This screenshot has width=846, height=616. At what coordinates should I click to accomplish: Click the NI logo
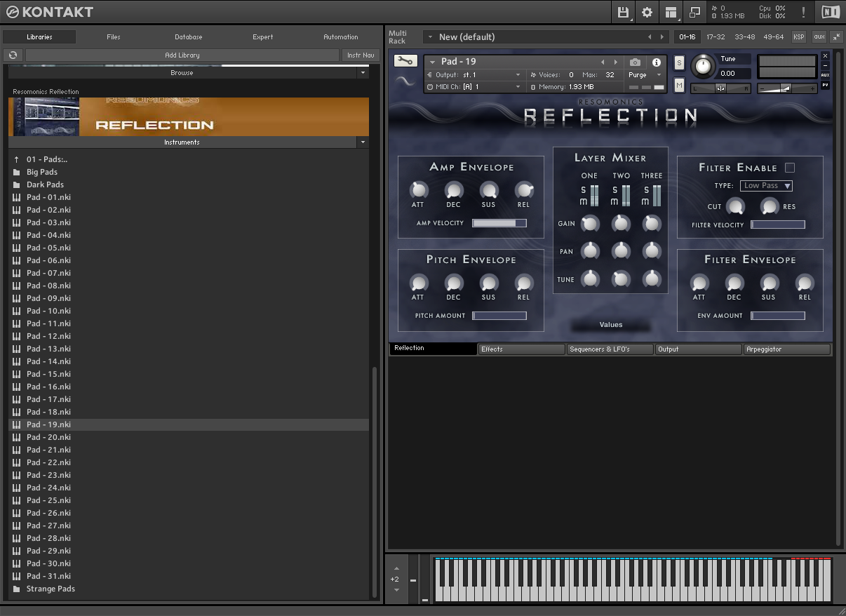[x=830, y=12]
